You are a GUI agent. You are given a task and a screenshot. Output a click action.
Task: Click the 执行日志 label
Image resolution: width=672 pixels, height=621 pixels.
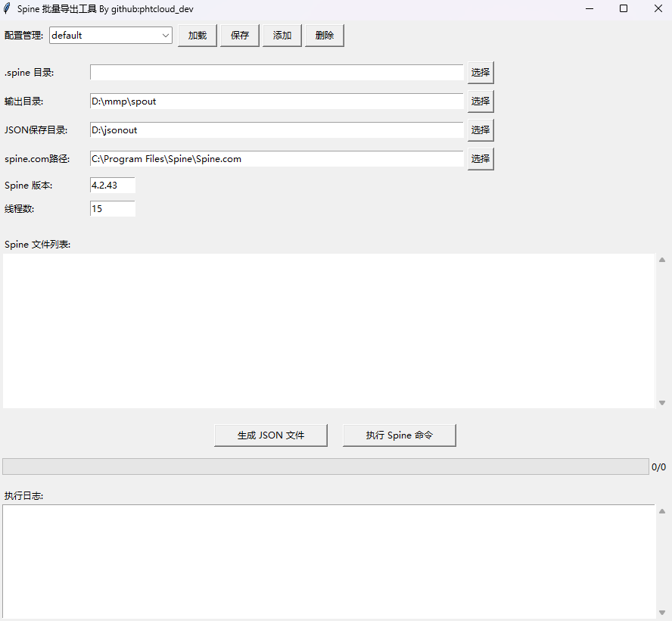pyautogui.click(x=23, y=496)
